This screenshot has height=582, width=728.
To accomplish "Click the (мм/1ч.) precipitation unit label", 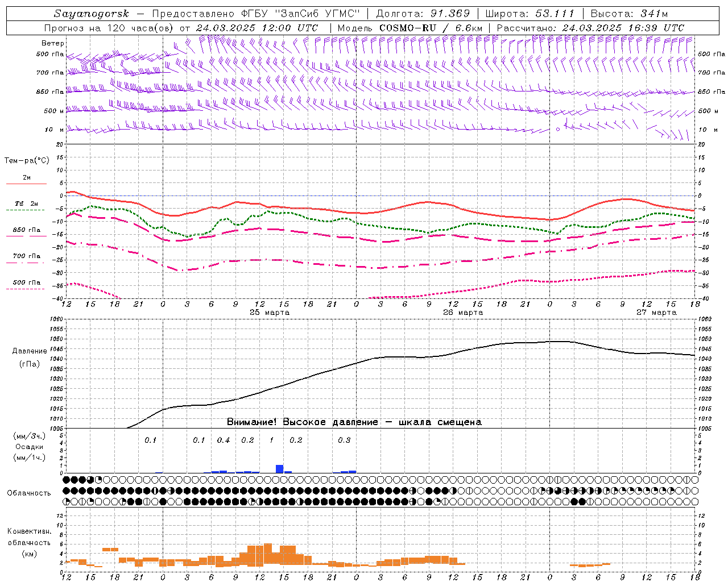I will click(30, 458).
